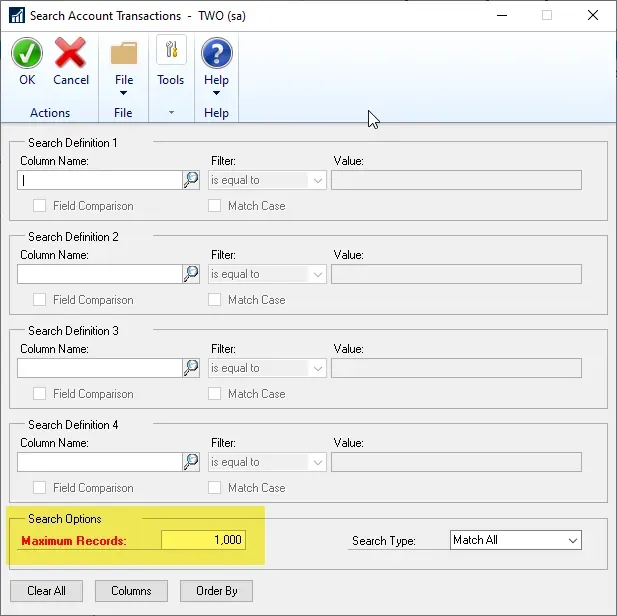The image size is (617, 616).
Task: Click lookup magnifier for Search Definition 2
Action: 191,274
